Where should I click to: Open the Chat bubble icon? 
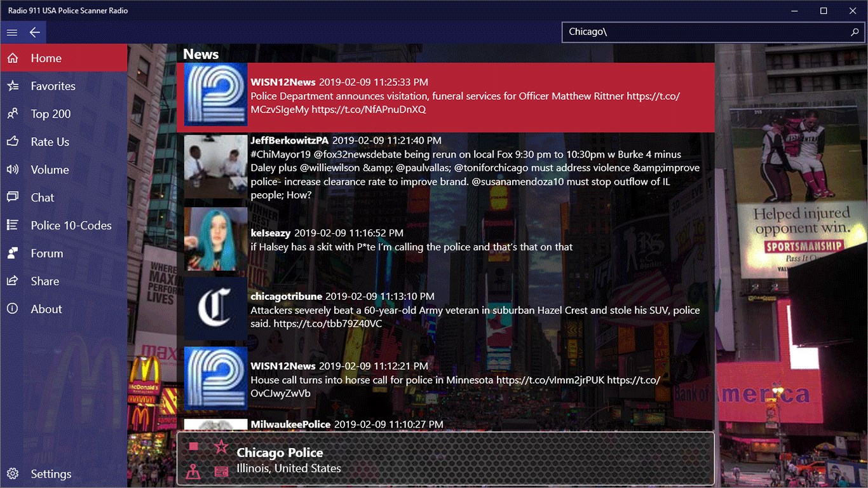click(12, 198)
